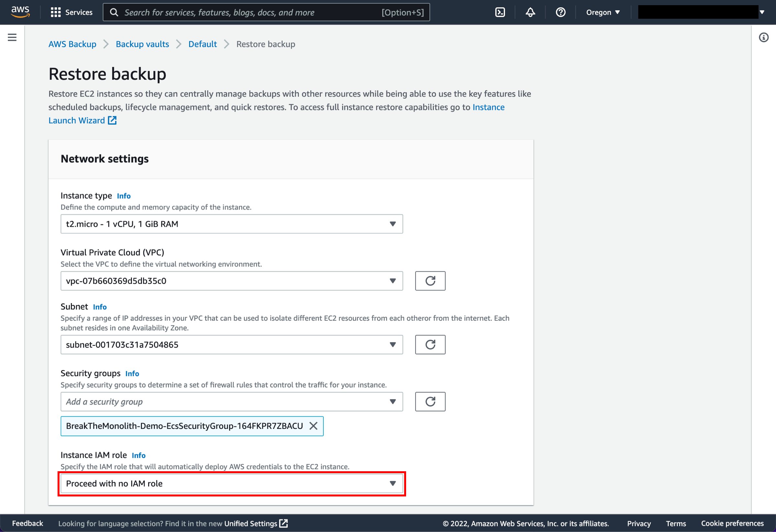
Task: Open Info link for Subnet
Action: point(100,307)
